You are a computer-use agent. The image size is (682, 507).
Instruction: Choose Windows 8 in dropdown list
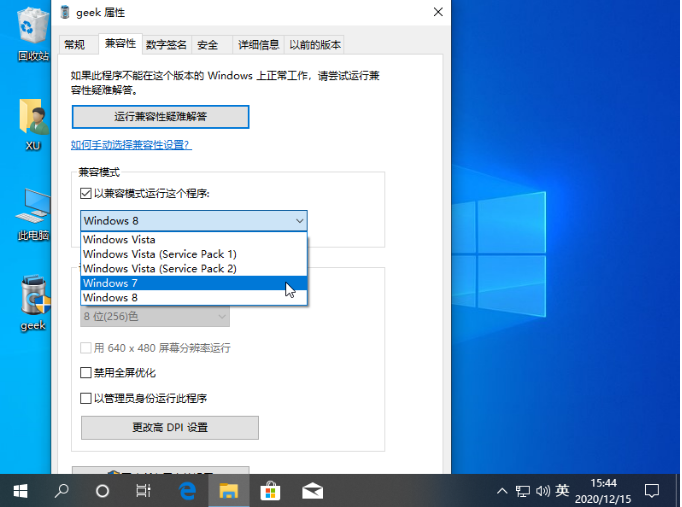pos(194,298)
